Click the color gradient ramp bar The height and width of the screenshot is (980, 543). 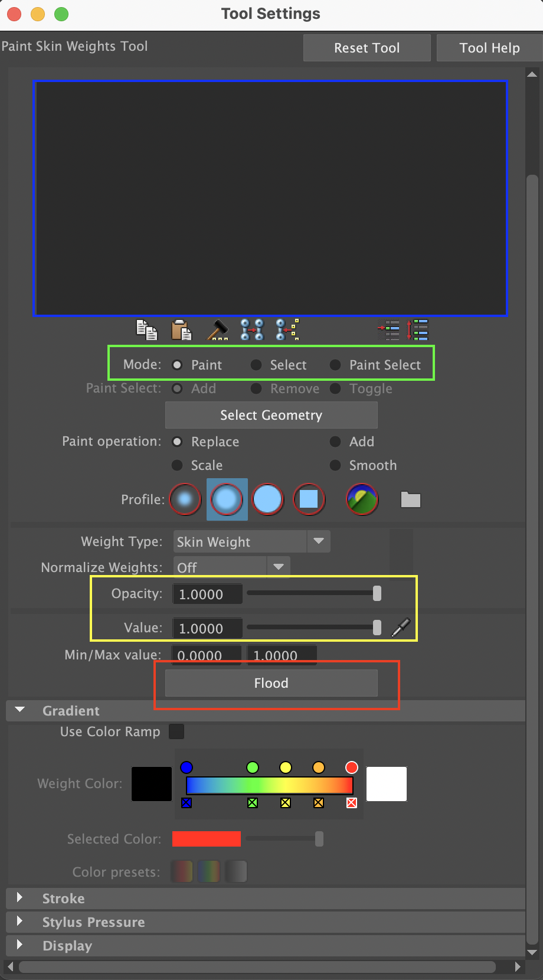pyautogui.click(x=270, y=785)
